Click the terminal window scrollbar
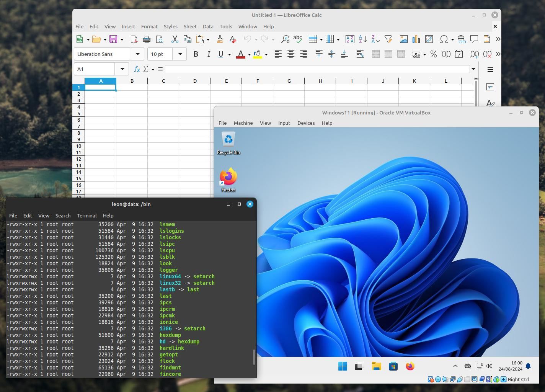Image resolution: width=545 pixels, height=392 pixels. (254, 356)
